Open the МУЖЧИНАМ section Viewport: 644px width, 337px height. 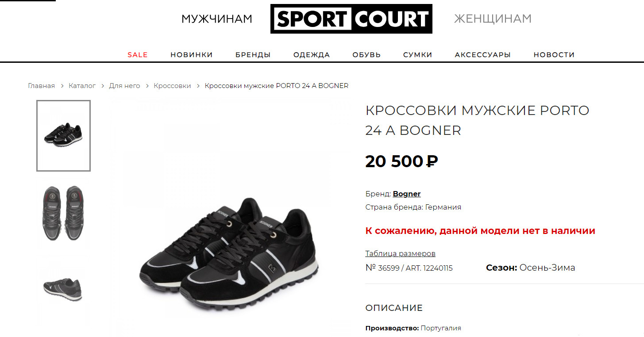[217, 19]
